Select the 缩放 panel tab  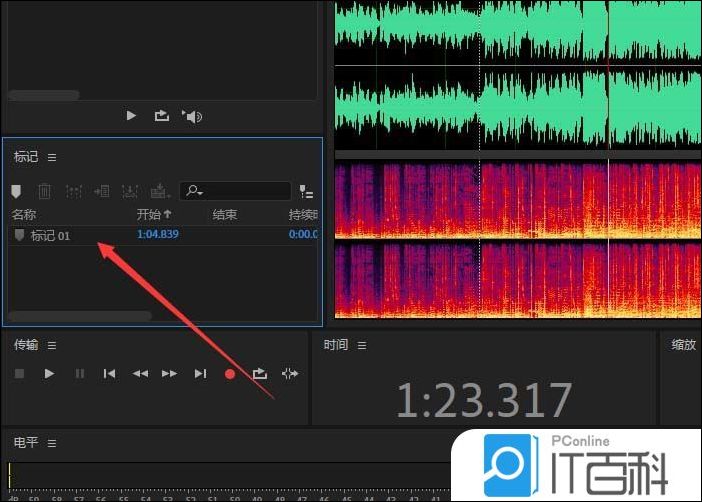[683, 345]
